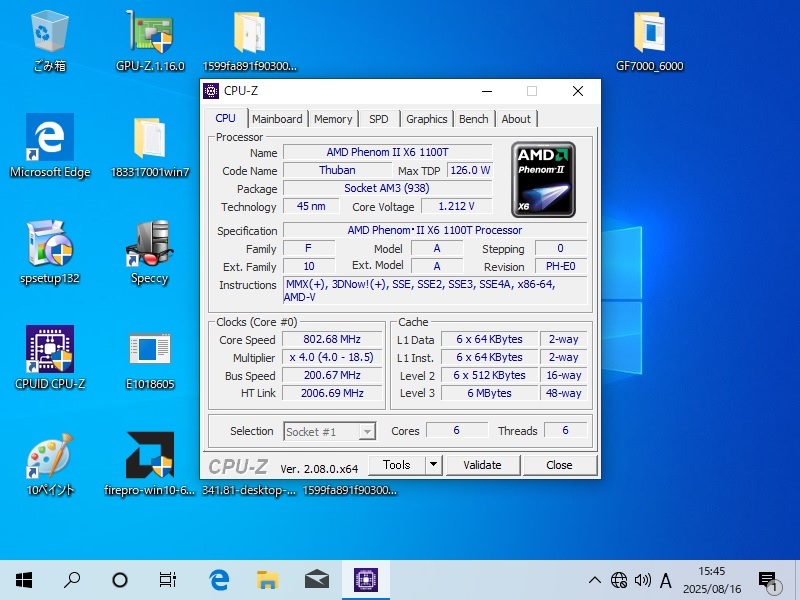This screenshot has width=800, height=600.
Task: Click the Close button in CPU-Z
Action: 560,465
